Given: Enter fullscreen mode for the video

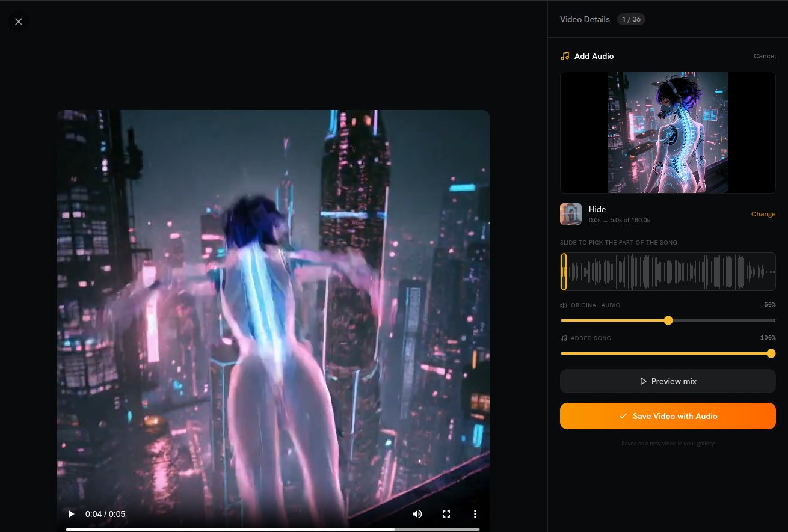Looking at the screenshot, I should (x=446, y=514).
